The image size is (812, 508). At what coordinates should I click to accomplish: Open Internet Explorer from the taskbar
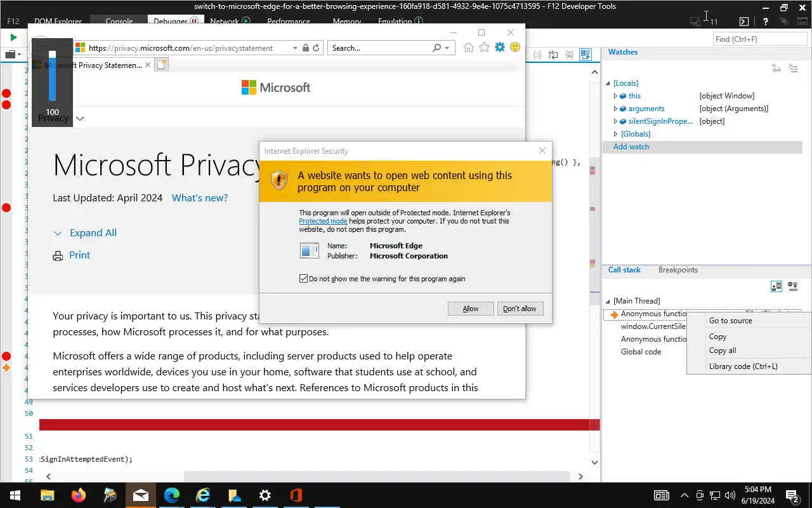coord(203,495)
